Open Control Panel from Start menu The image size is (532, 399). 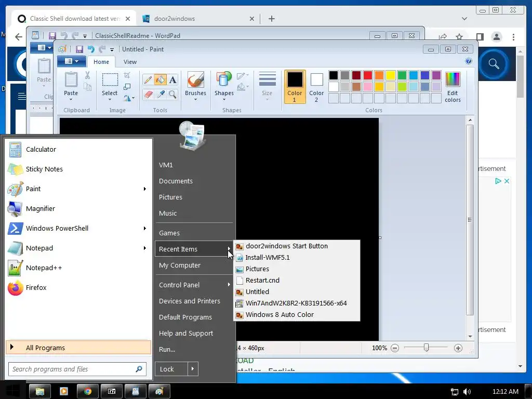pyautogui.click(x=194, y=285)
